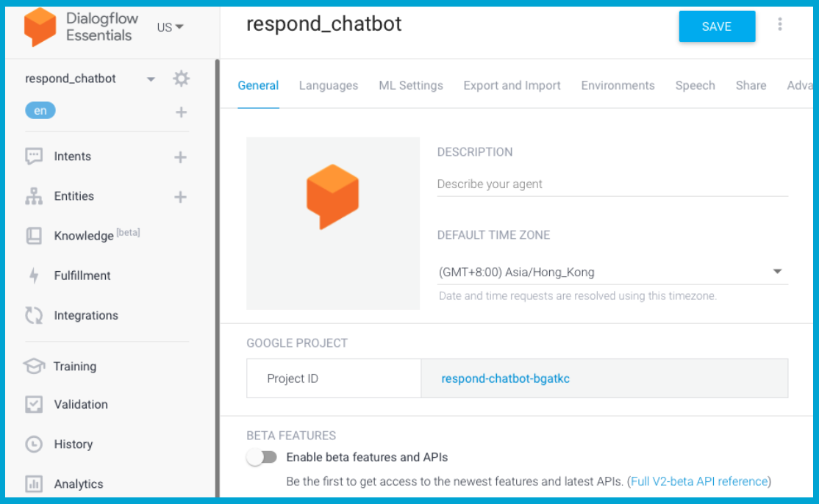Screen dimensions: 819x504
Task: Open Intents from the sidebar
Action: click(73, 156)
